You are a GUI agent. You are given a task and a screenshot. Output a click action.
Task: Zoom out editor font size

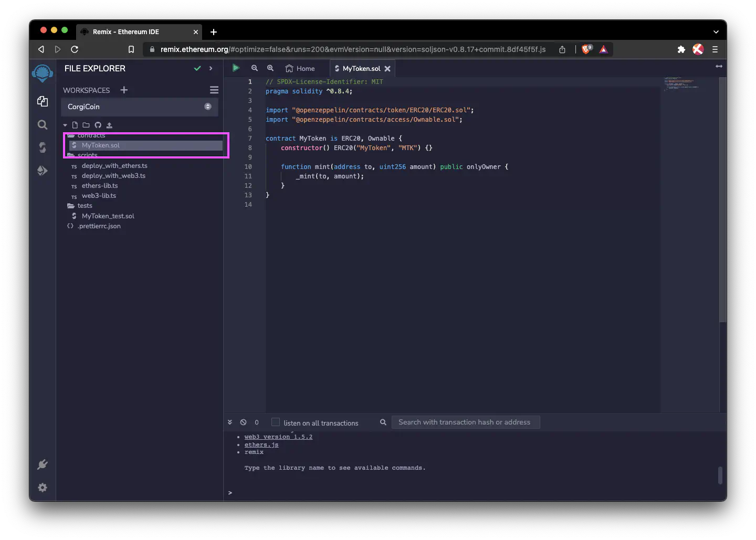(x=255, y=68)
